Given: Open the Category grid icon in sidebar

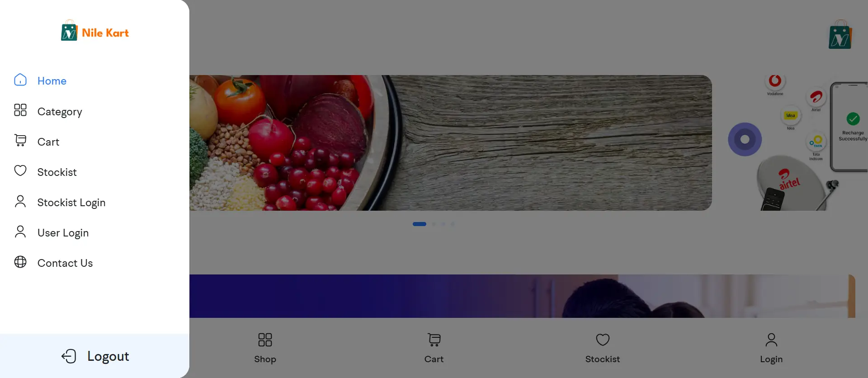Looking at the screenshot, I should [20, 110].
